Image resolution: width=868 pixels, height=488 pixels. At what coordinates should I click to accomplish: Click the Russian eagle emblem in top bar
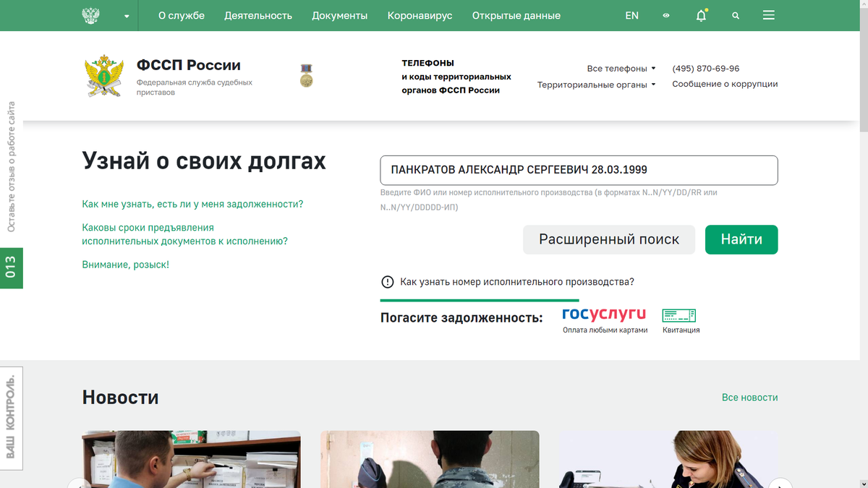click(x=90, y=15)
